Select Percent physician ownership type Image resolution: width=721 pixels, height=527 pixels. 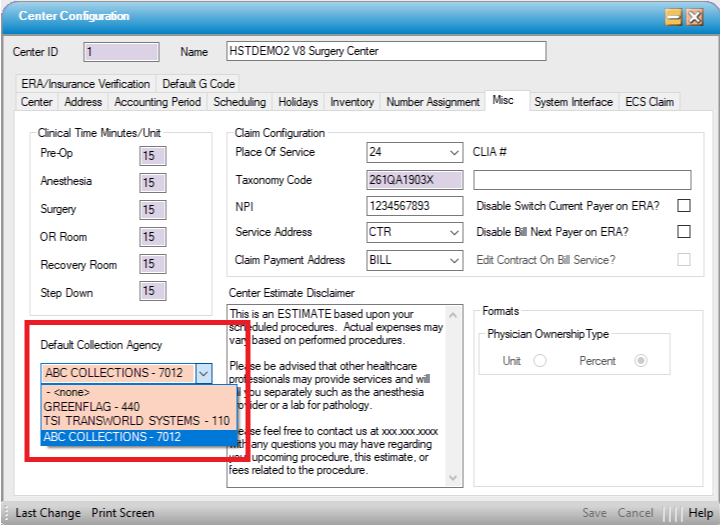(640, 361)
